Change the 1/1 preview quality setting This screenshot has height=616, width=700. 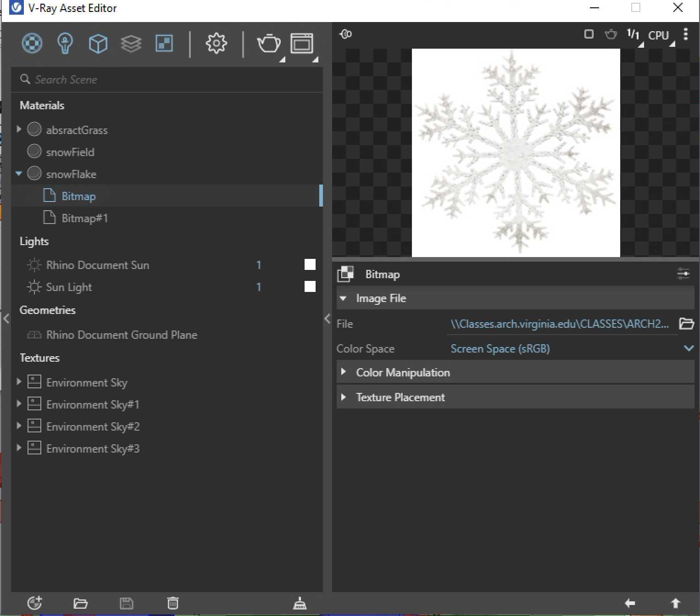point(633,34)
